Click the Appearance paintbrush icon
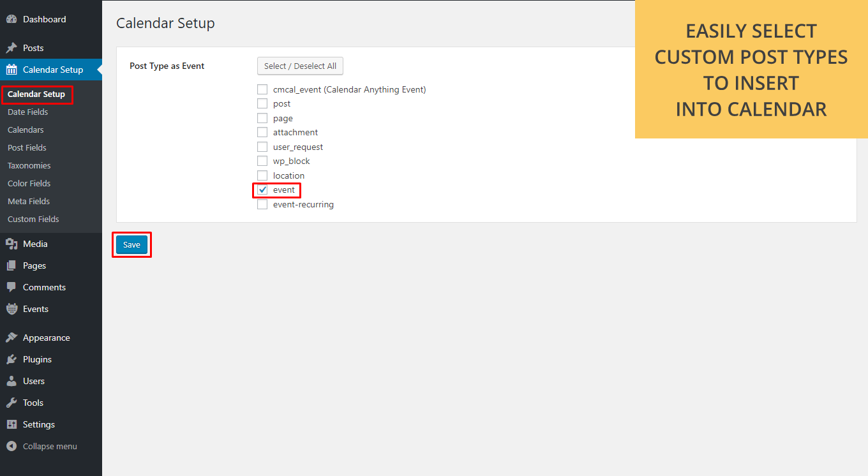The height and width of the screenshot is (476, 868). pos(11,338)
